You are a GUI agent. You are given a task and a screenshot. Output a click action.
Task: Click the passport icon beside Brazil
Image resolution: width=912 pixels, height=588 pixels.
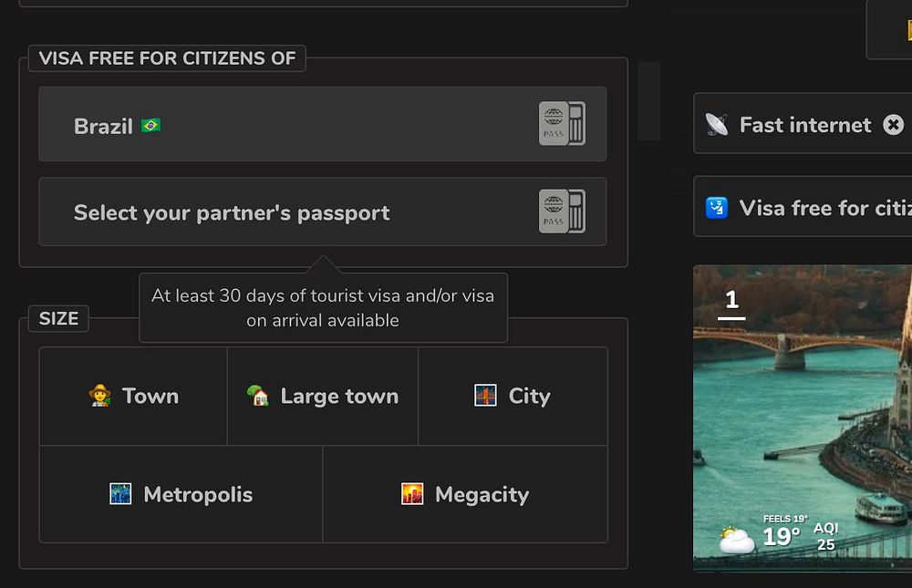coord(562,123)
